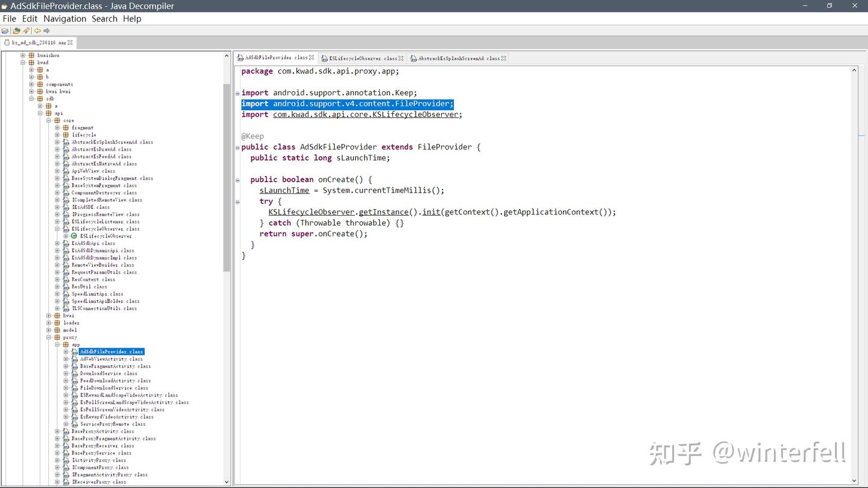Click the Search toolbar icon
The width and height of the screenshot is (868, 488).
26,31
